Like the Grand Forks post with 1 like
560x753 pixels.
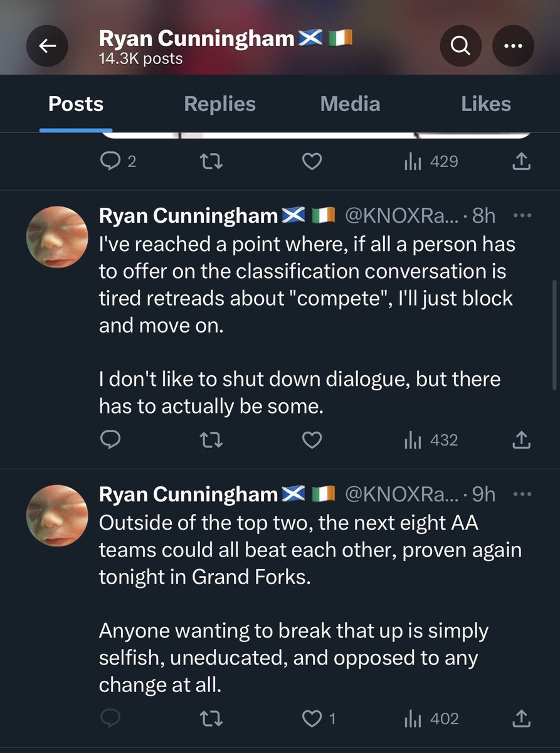pyautogui.click(x=319, y=718)
